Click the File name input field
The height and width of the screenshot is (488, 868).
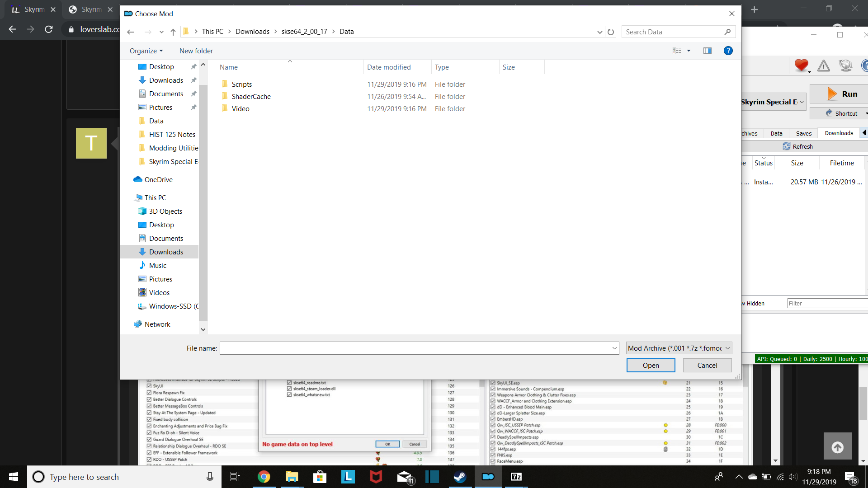coord(415,348)
